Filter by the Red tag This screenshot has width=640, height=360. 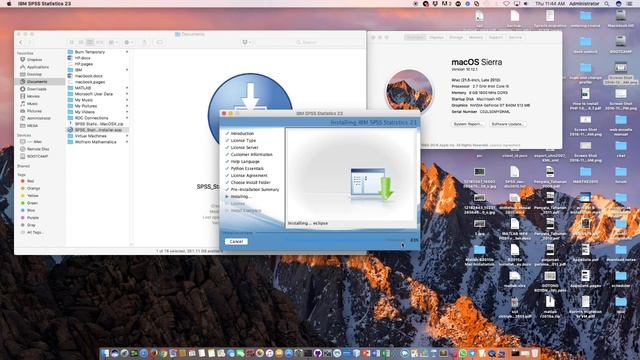(x=30, y=181)
